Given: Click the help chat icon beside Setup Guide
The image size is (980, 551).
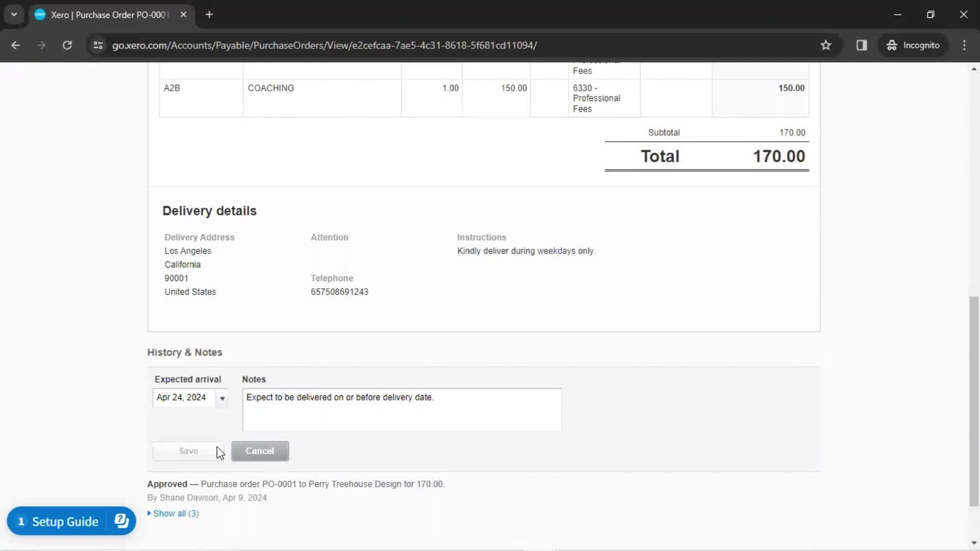Looking at the screenshot, I should (x=121, y=521).
